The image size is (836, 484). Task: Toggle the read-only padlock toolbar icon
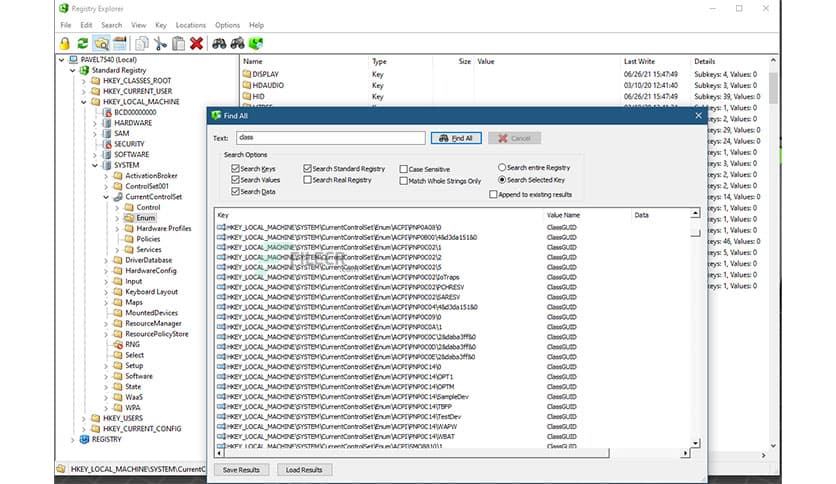pos(65,43)
